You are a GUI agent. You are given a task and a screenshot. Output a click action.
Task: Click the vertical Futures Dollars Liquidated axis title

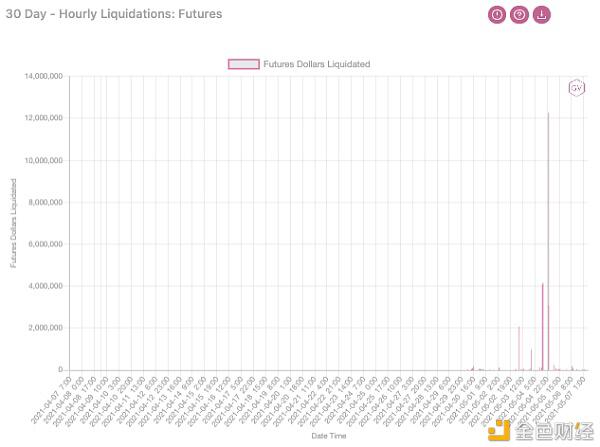tap(14, 223)
